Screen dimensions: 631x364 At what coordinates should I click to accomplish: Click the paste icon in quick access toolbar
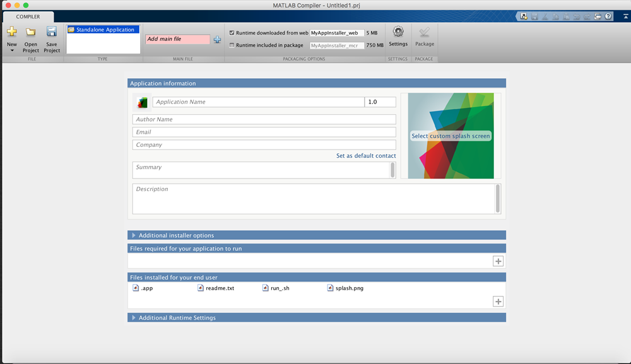pyautogui.click(x=566, y=16)
